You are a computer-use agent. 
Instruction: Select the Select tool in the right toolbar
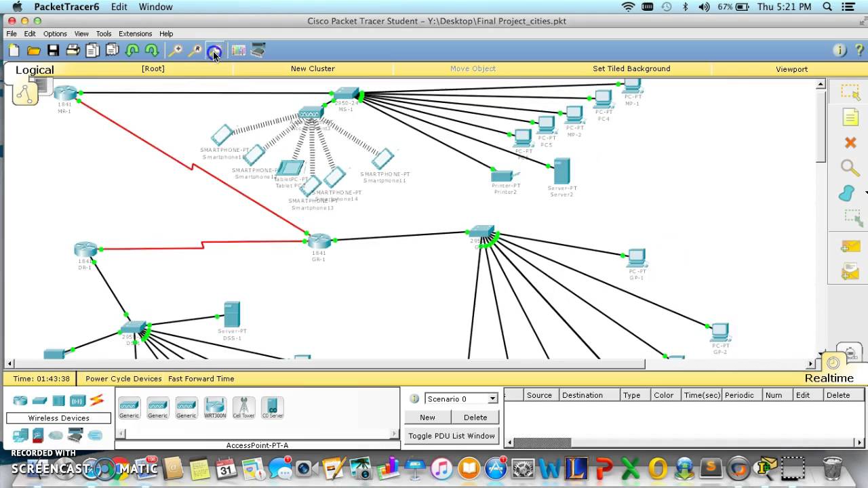click(x=850, y=93)
